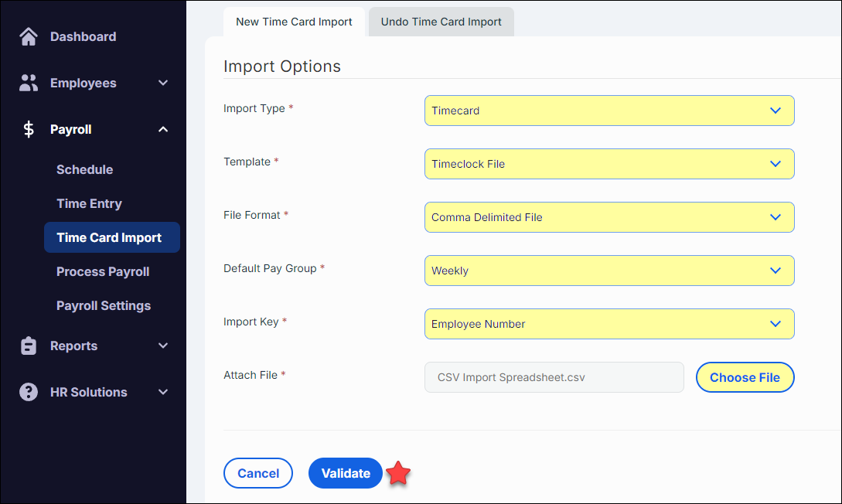Switch to Undo Time Card Import tab
This screenshot has width=842, height=504.
(x=441, y=22)
